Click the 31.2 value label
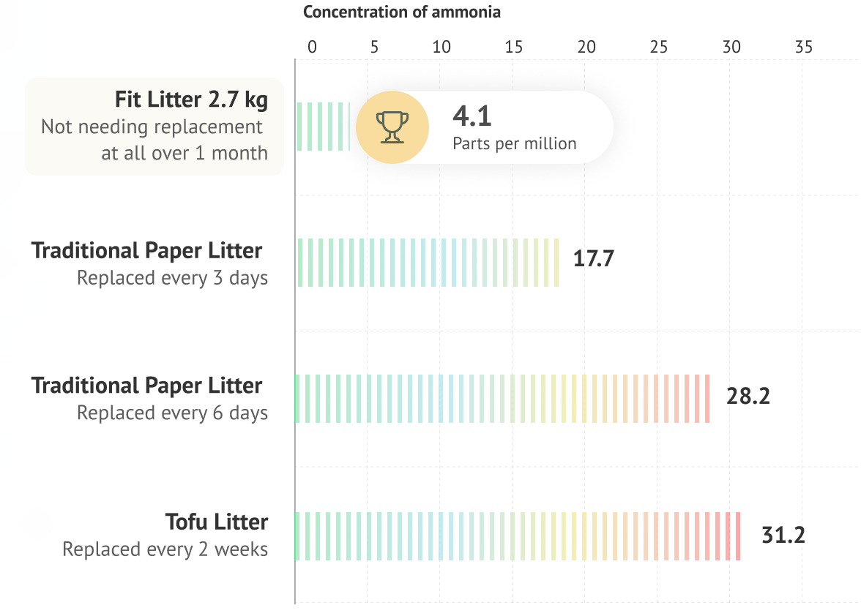Viewport: 861px width, 616px height. pyautogui.click(x=783, y=535)
